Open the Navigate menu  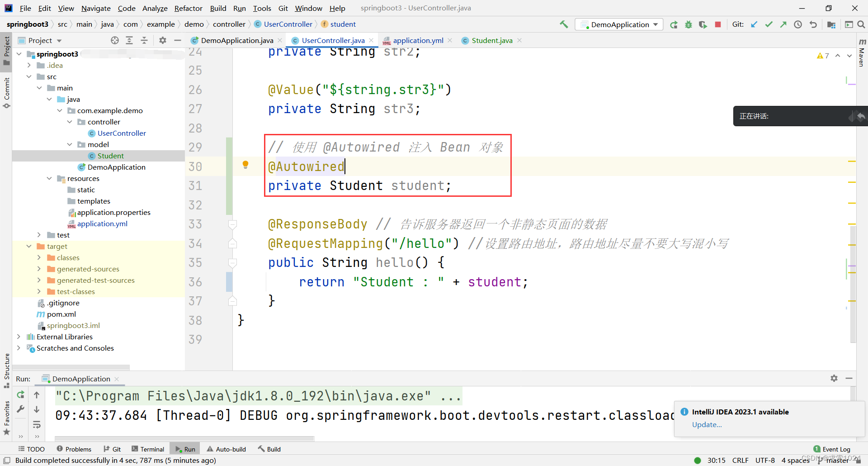point(96,8)
